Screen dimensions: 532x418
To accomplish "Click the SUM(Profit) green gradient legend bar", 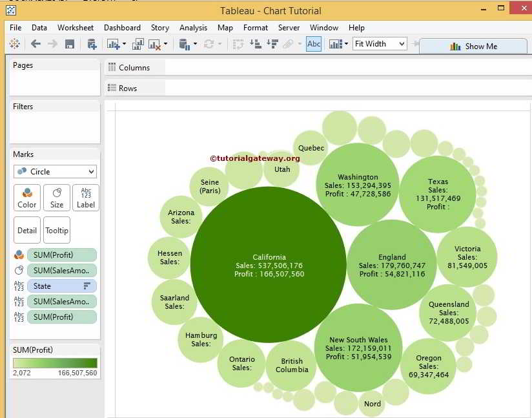I will pyautogui.click(x=55, y=363).
